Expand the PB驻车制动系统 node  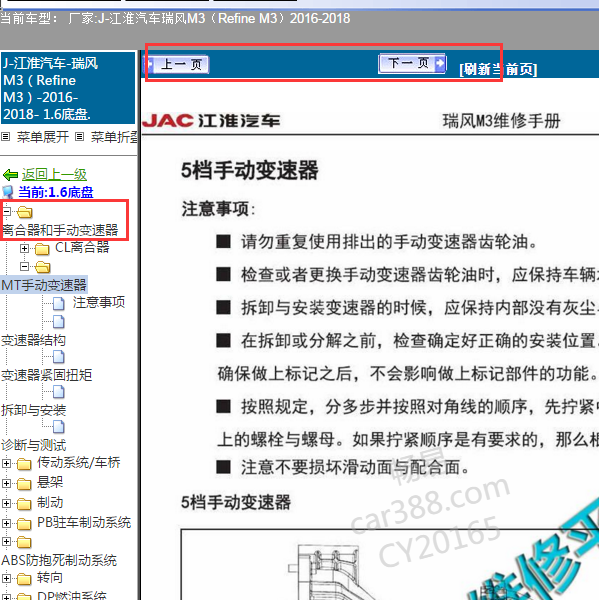coord(7,523)
